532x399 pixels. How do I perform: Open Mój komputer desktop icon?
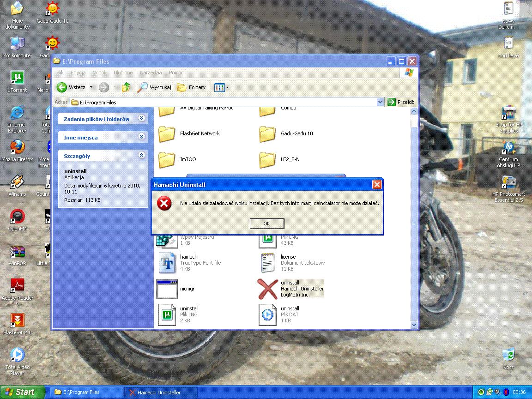tap(17, 47)
